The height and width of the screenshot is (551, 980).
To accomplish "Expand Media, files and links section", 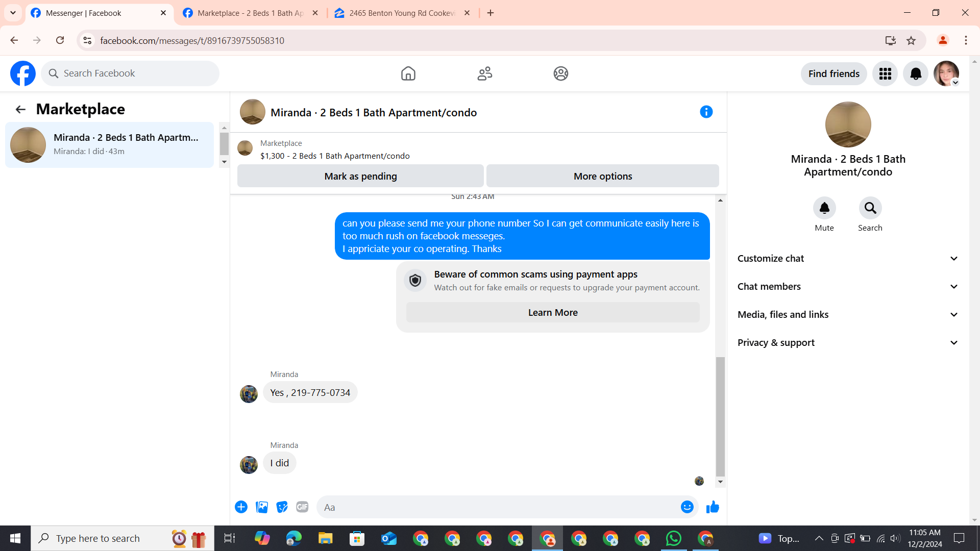I will coord(848,315).
